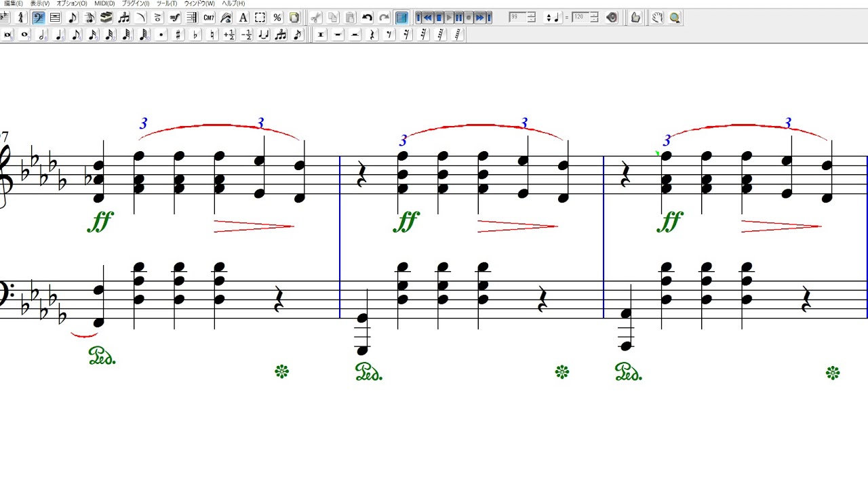Select the Hand Grabber tool
868x488 pixels.
pyautogui.click(x=657, y=18)
